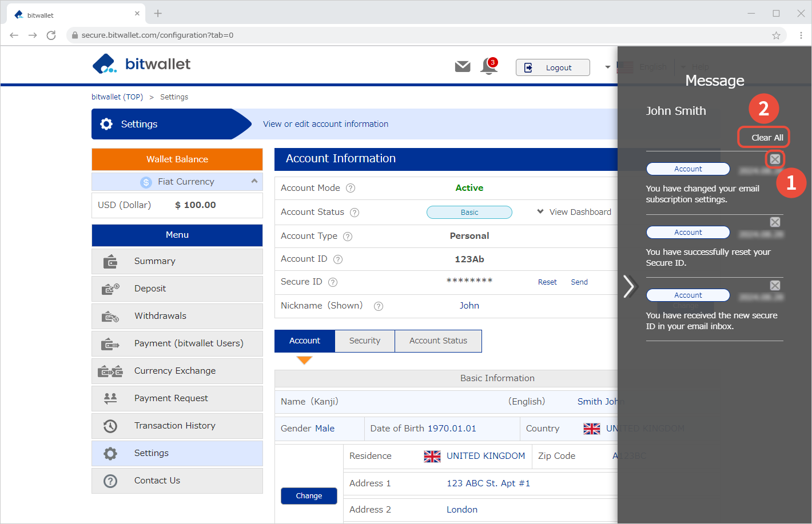This screenshot has width=812, height=524.
Task: Dismiss the new secure ID received message
Action: tap(775, 286)
